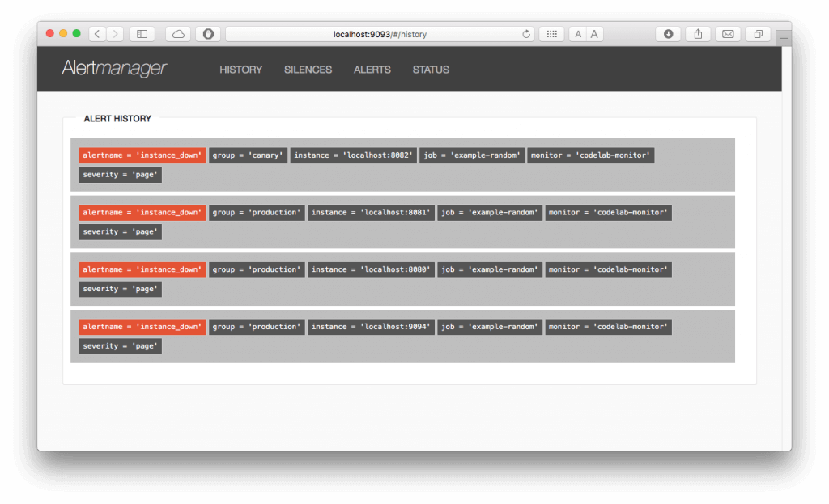Open the STATUS page
The width and height of the screenshot is (829, 504).
430,70
